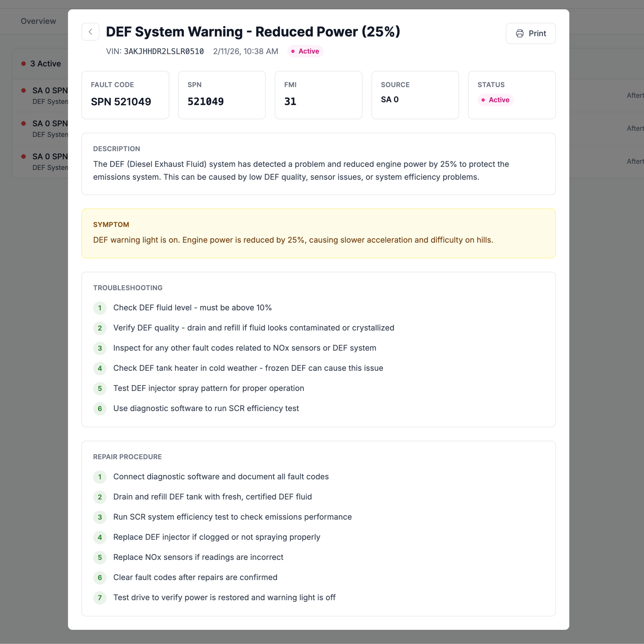The width and height of the screenshot is (644, 644).
Task: Click troubleshooting step 6 SCR efficiency test
Action: (x=206, y=408)
